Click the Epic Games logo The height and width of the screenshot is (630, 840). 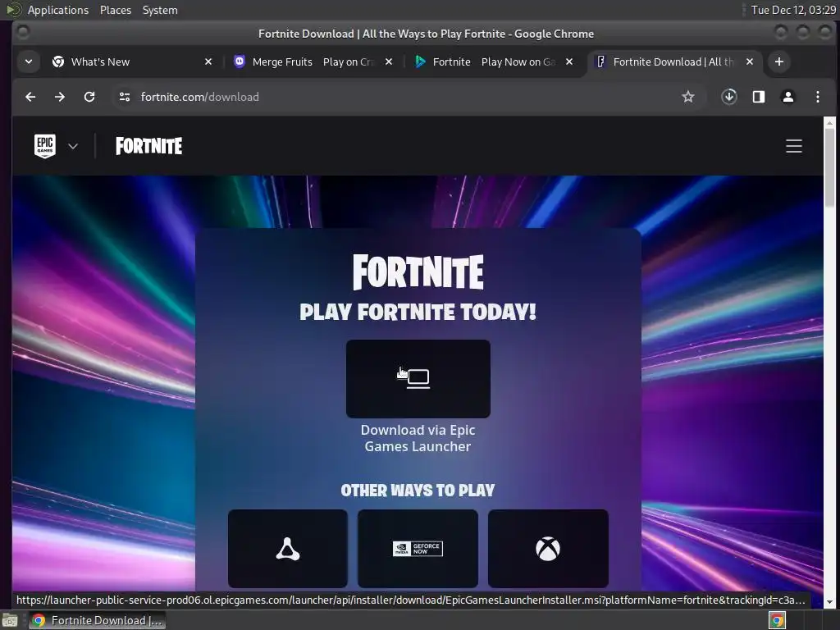point(45,146)
